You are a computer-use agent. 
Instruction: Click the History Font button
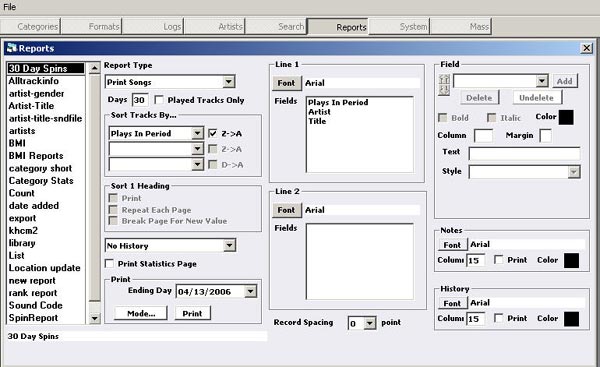(x=452, y=303)
